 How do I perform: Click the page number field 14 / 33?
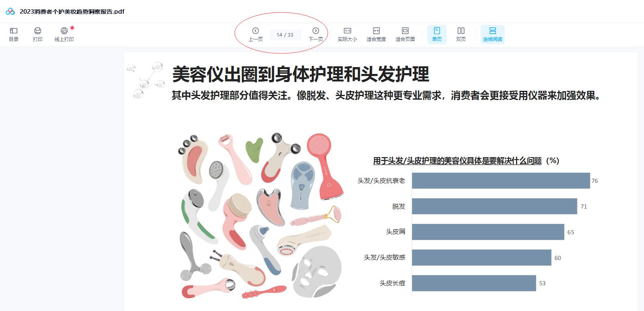(285, 35)
